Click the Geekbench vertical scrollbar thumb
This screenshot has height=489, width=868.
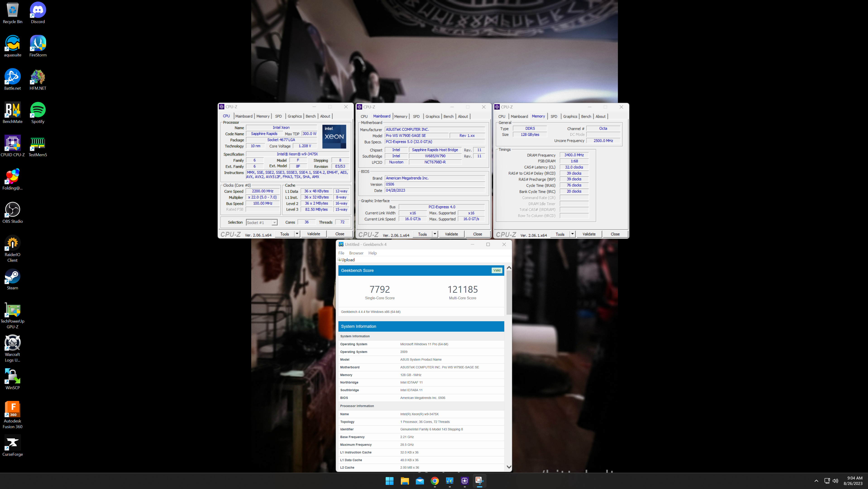509,292
